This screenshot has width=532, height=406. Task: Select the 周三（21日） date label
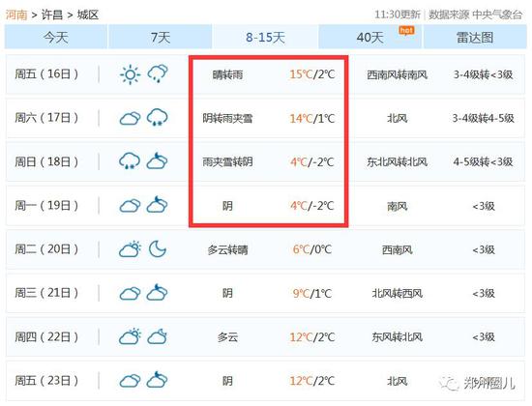[46, 293]
